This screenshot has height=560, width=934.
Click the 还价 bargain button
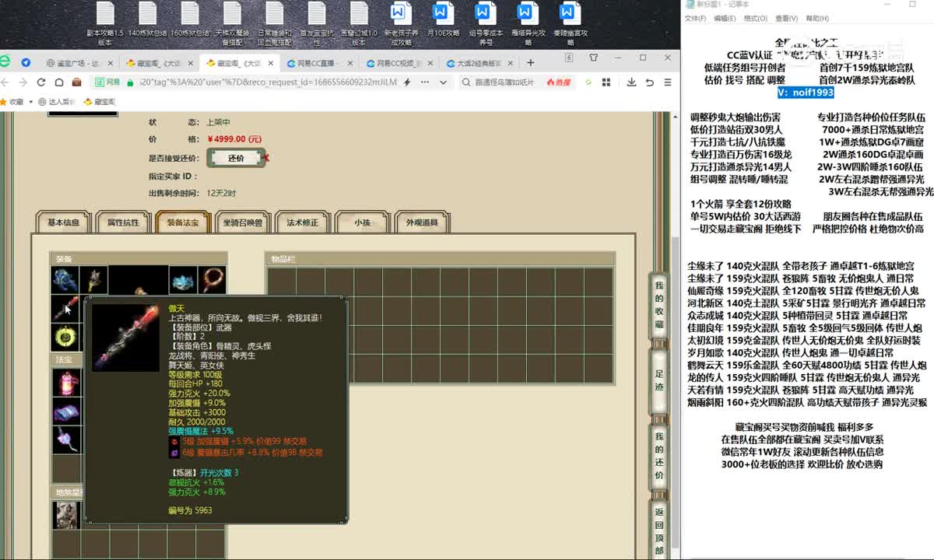pyautogui.click(x=236, y=158)
